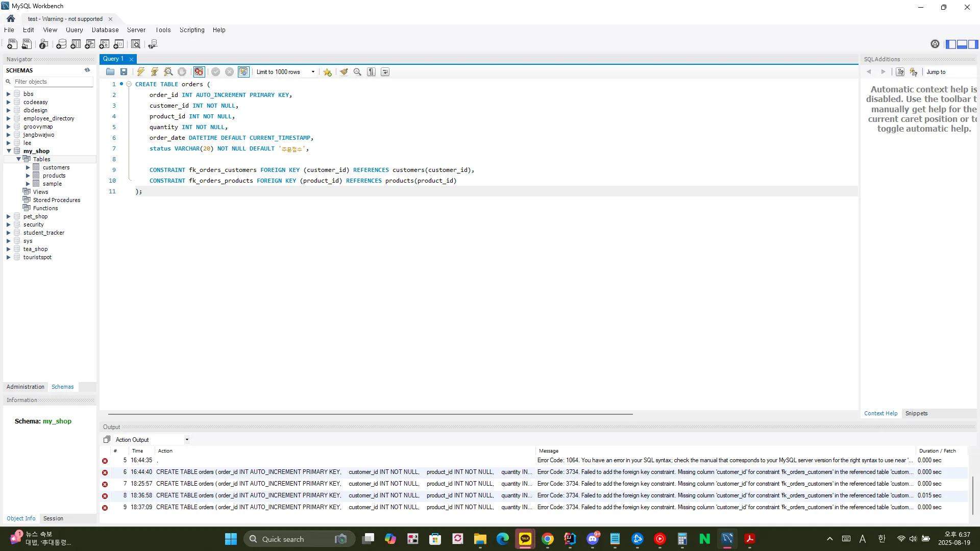Open Workbench preferences gear icon
The height and width of the screenshot is (551, 980).
pos(935,44)
